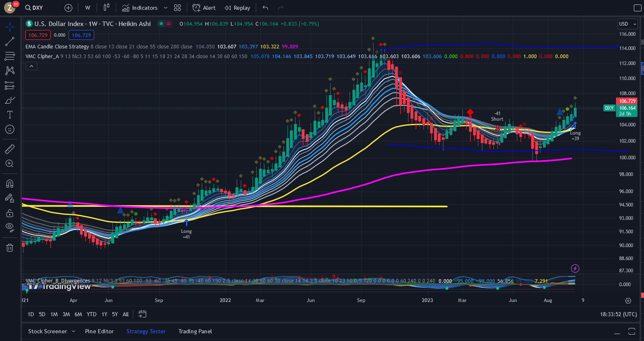Redo the last chart action
The height and width of the screenshot is (341, 644).
281,8
